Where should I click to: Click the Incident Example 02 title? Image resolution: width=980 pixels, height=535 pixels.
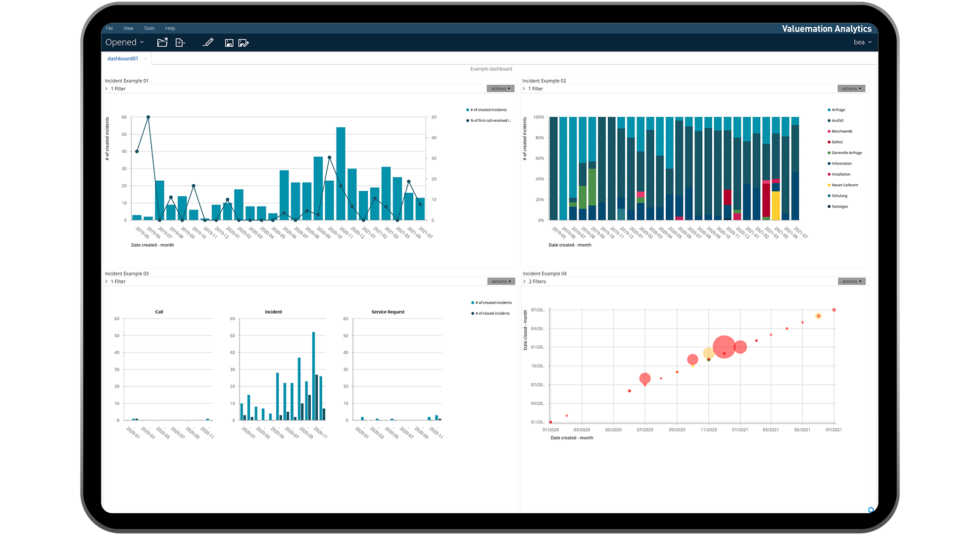pyautogui.click(x=544, y=81)
